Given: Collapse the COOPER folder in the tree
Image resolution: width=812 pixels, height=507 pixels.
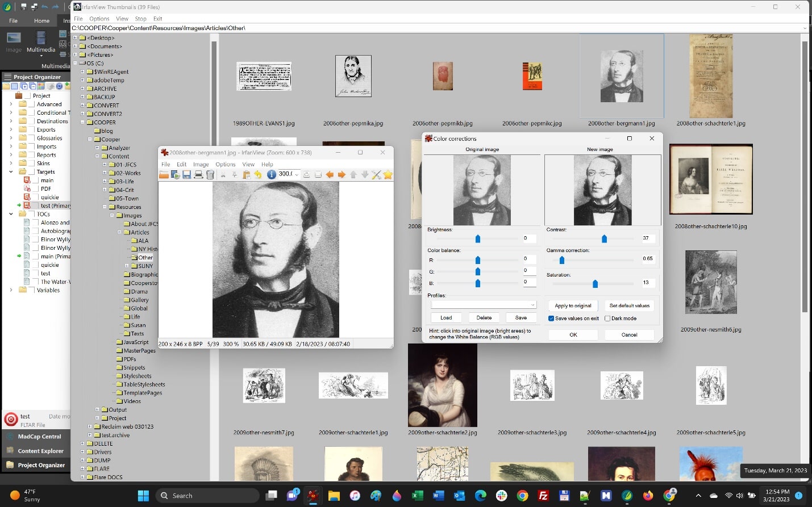Looking at the screenshot, I should click(x=82, y=122).
